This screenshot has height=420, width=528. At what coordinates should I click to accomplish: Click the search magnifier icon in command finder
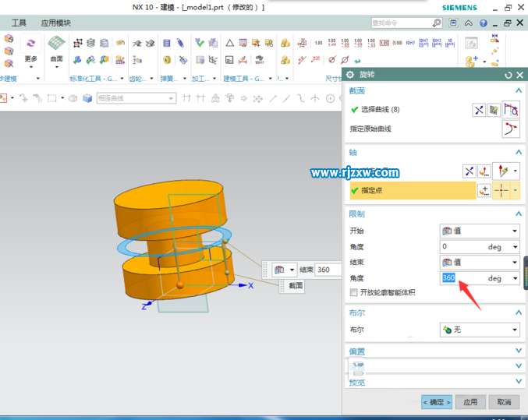(x=437, y=23)
